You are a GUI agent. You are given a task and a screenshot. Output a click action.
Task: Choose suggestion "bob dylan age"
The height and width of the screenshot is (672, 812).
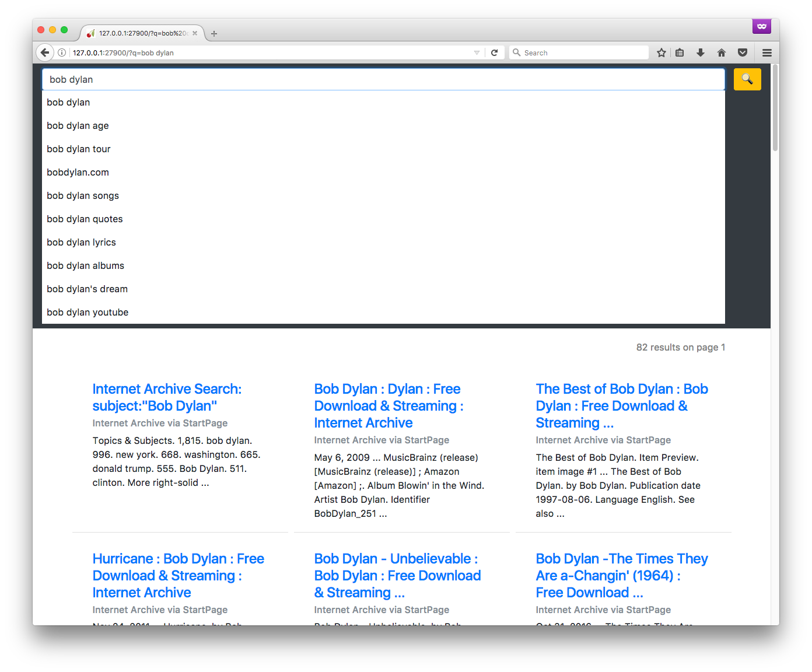coord(383,125)
